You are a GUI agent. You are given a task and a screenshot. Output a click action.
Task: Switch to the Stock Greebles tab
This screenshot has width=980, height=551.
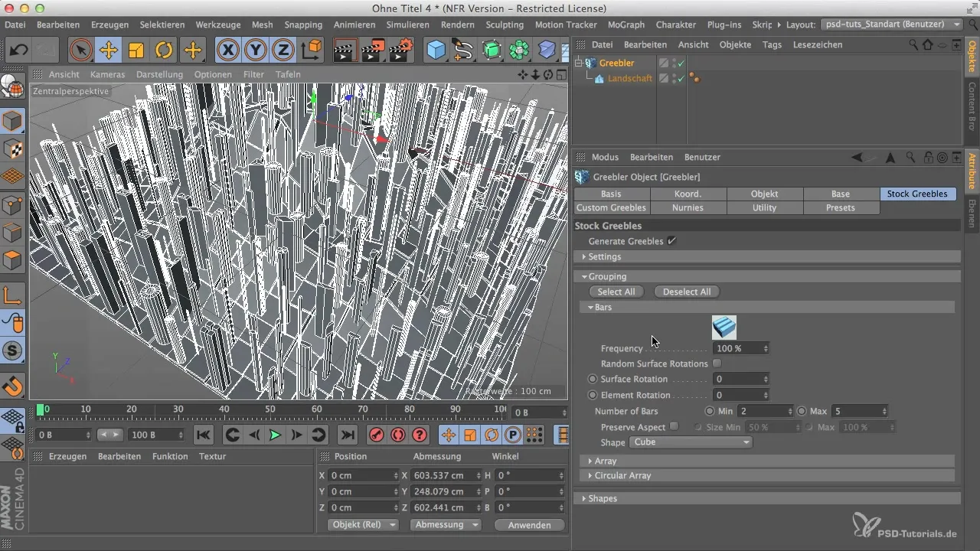(x=917, y=194)
